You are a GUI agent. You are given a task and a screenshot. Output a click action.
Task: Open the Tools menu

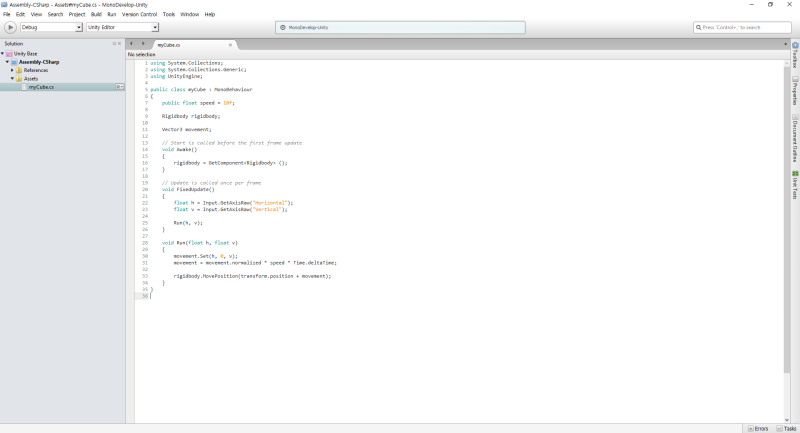[x=169, y=14]
